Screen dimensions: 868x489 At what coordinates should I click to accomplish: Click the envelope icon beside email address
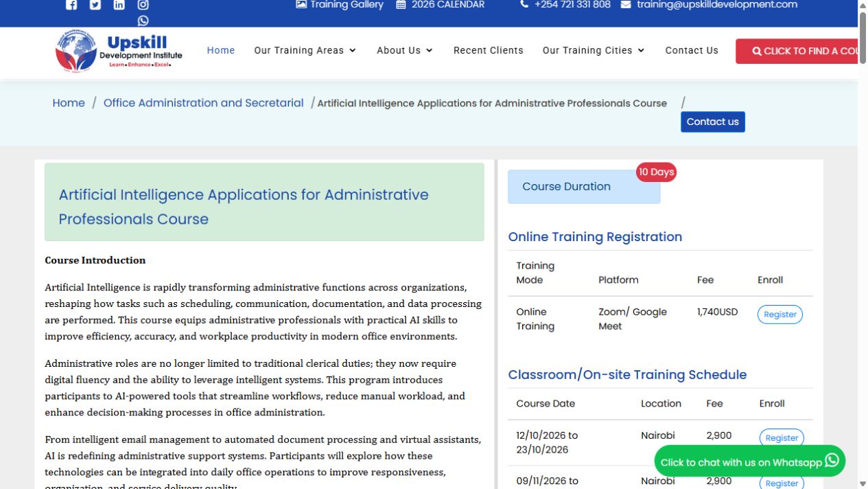[x=626, y=5]
